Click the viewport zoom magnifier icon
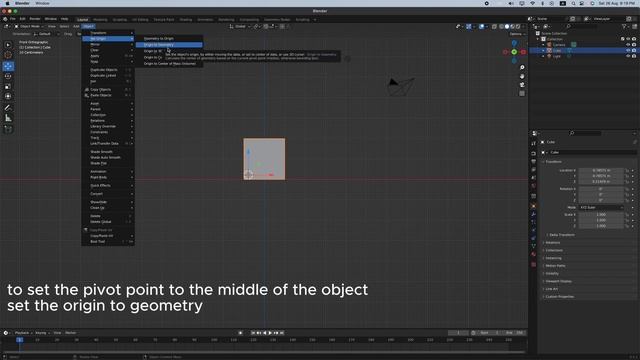 tap(522, 67)
